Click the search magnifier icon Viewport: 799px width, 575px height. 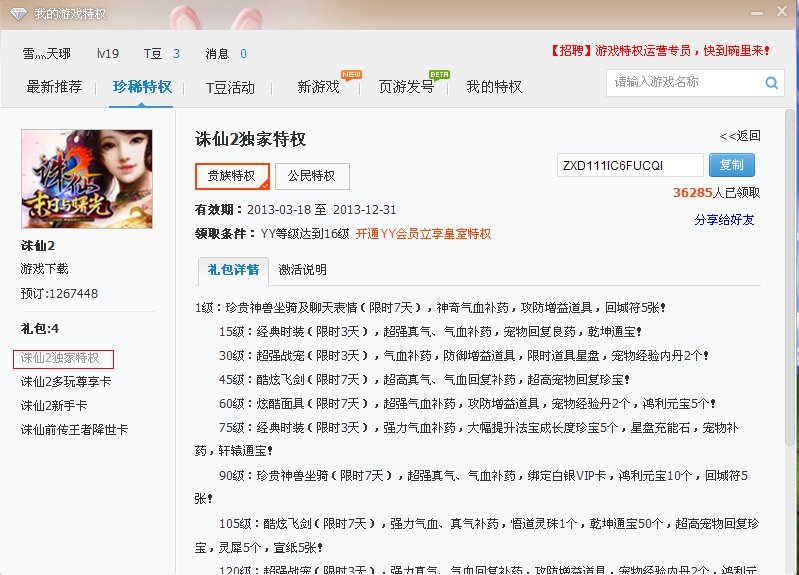(771, 83)
